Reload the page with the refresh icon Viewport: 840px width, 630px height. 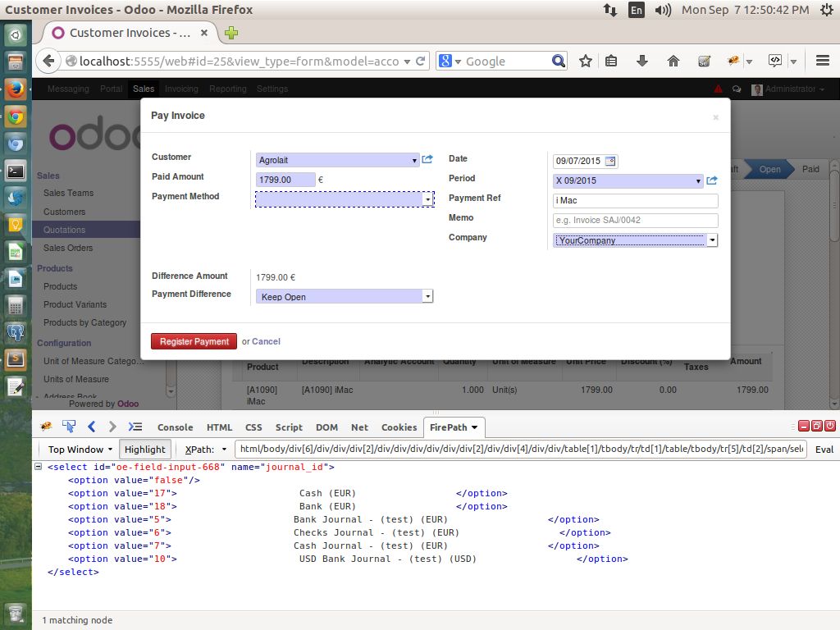click(421, 61)
